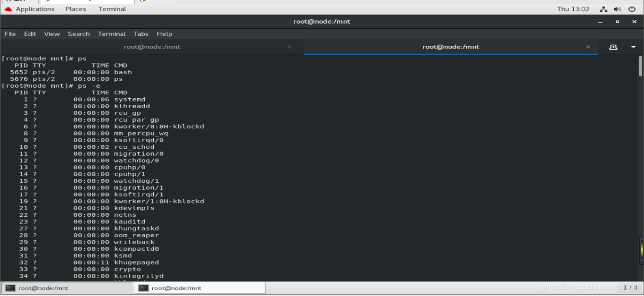Open the View menu
The image size is (644, 296).
click(x=52, y=34)
